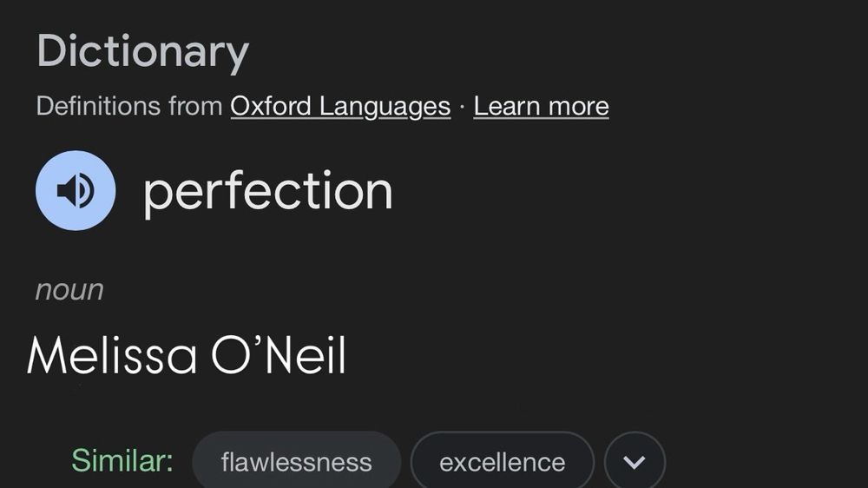
Task: Learn more about the dictionary definitions
Action: pyautogui.click(x=541, y=106)
